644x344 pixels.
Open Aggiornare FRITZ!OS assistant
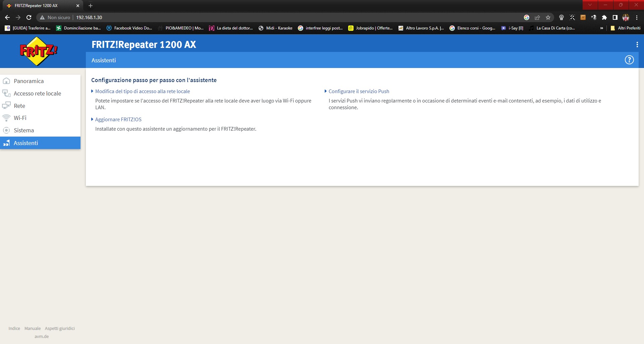point(118,119)
